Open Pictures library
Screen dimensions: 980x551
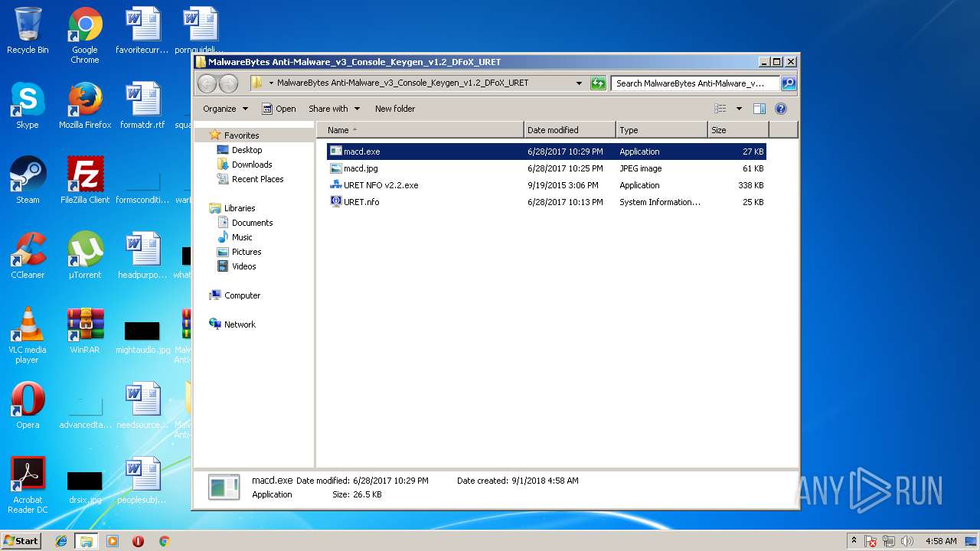click(x=247, y=252)
